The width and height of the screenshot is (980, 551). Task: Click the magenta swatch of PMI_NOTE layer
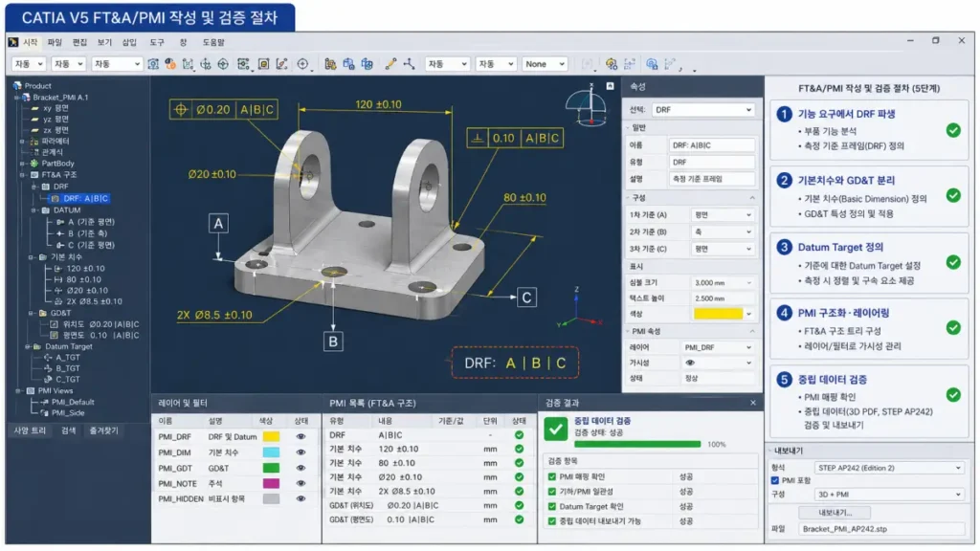pyautogui.click(x=271, y=483)
